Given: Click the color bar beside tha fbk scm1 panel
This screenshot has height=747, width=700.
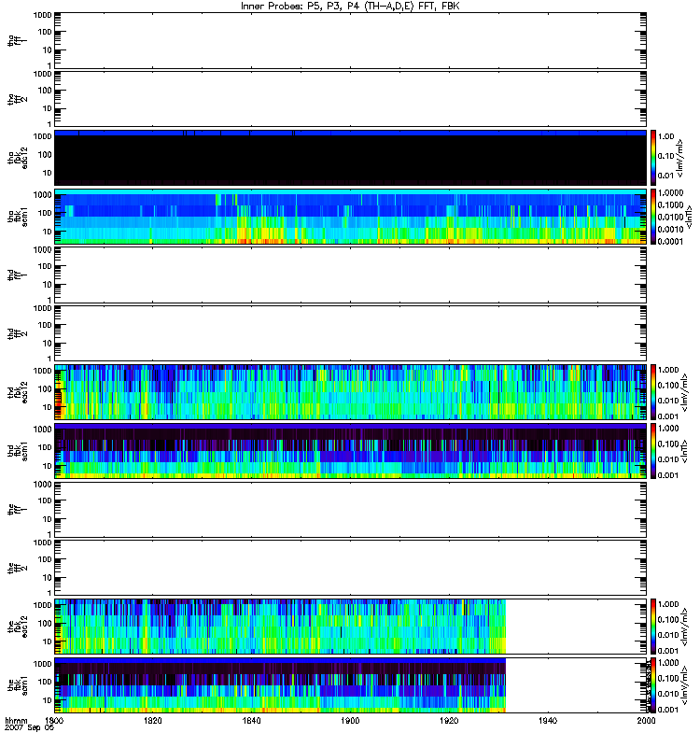Looking at the screenshot, I should point(653,217).
